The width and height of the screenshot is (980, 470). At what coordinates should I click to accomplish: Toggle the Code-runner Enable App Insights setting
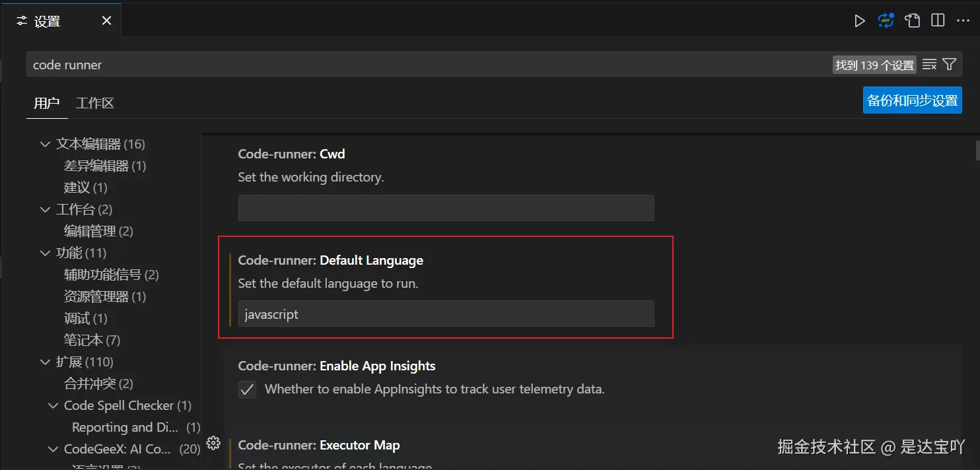[x=246, y=389]
